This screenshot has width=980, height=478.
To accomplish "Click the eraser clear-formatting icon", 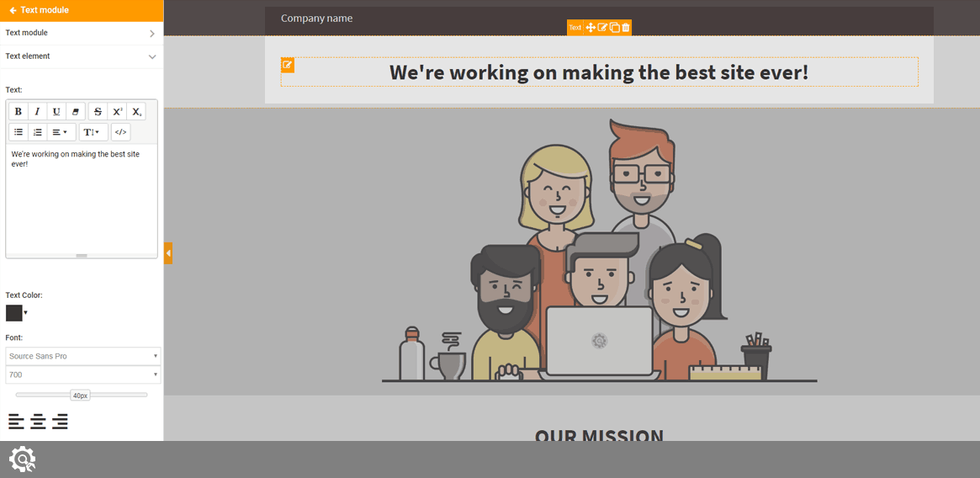I will [x=76, y=112].
